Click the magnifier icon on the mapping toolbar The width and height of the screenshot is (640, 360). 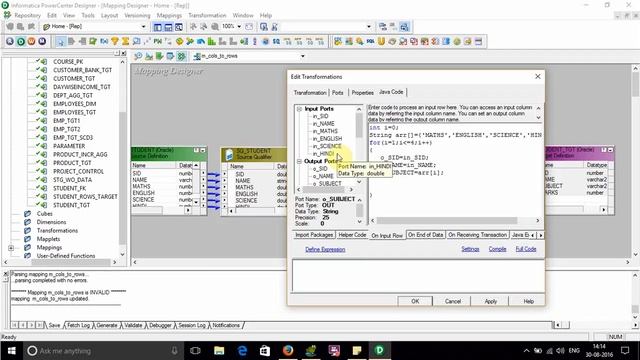(138, 56)
